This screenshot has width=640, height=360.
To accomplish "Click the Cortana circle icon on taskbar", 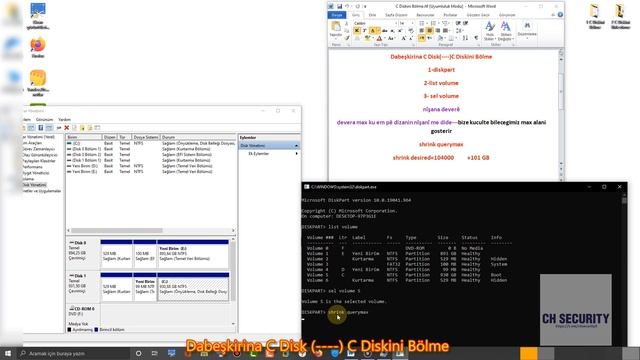I will [x=138, y=353].
